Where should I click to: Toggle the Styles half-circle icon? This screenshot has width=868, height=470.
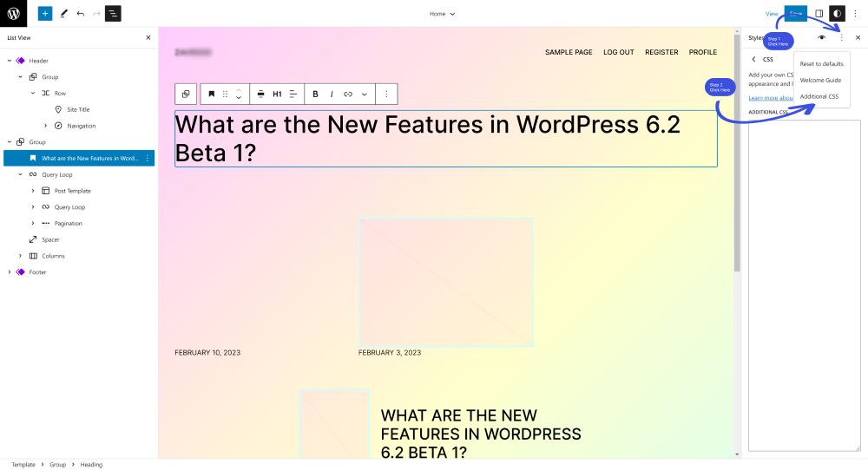(x=837, y=13)
